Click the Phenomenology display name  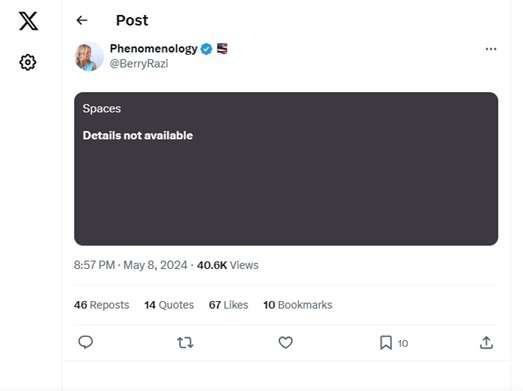(x=153, y=49)
